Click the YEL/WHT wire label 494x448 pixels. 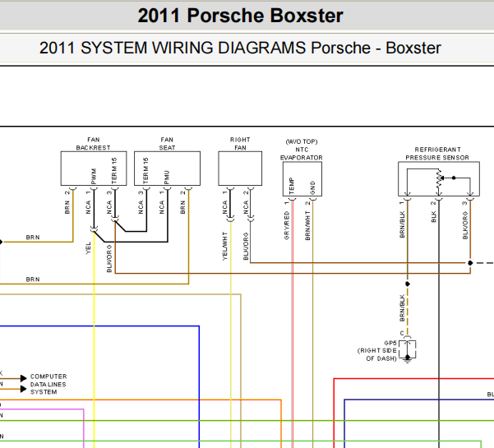(224, 246)
